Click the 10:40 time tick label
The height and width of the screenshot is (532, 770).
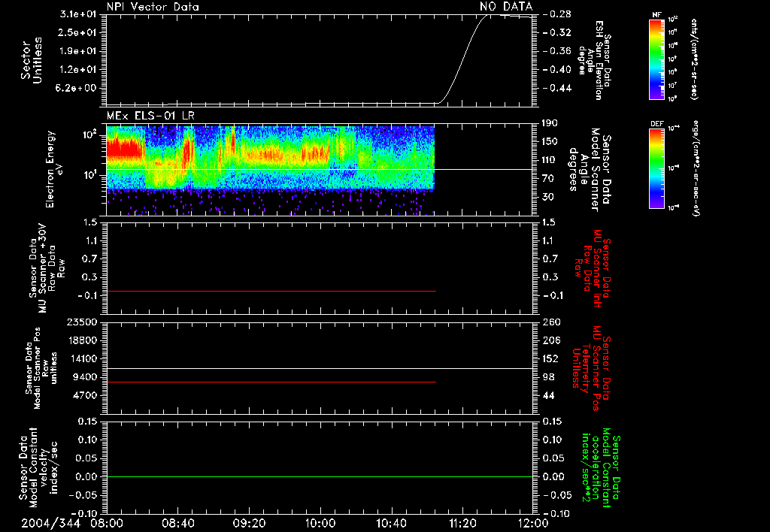[391, 523]
